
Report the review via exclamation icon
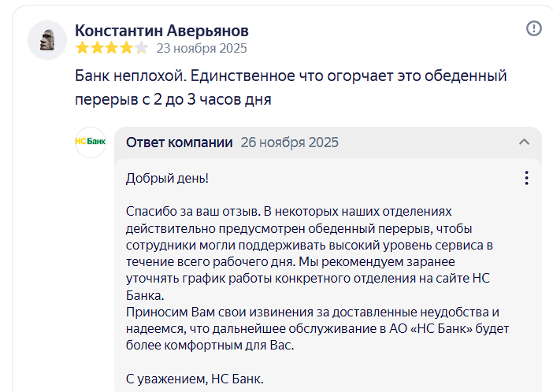click(534, 29)
